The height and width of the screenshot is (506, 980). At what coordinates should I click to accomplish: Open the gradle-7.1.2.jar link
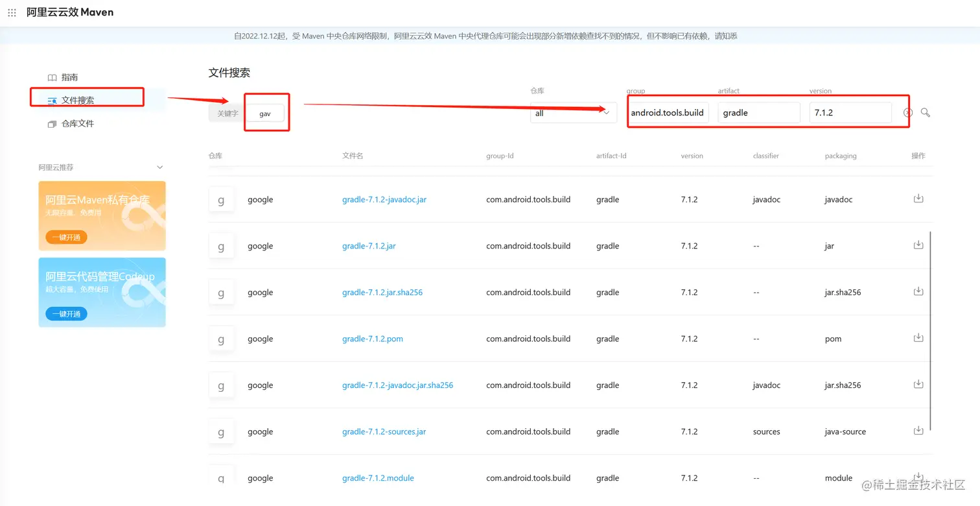click(369, 247)
